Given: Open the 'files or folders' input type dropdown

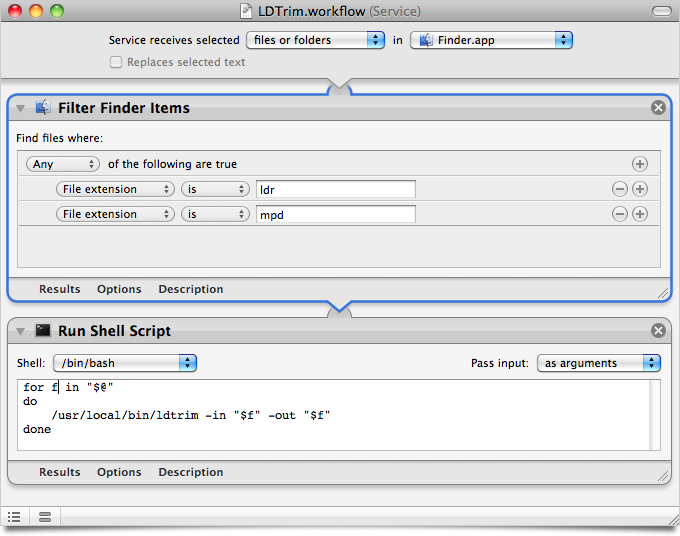Looking at the screenshot, I should tap(315, 40).
